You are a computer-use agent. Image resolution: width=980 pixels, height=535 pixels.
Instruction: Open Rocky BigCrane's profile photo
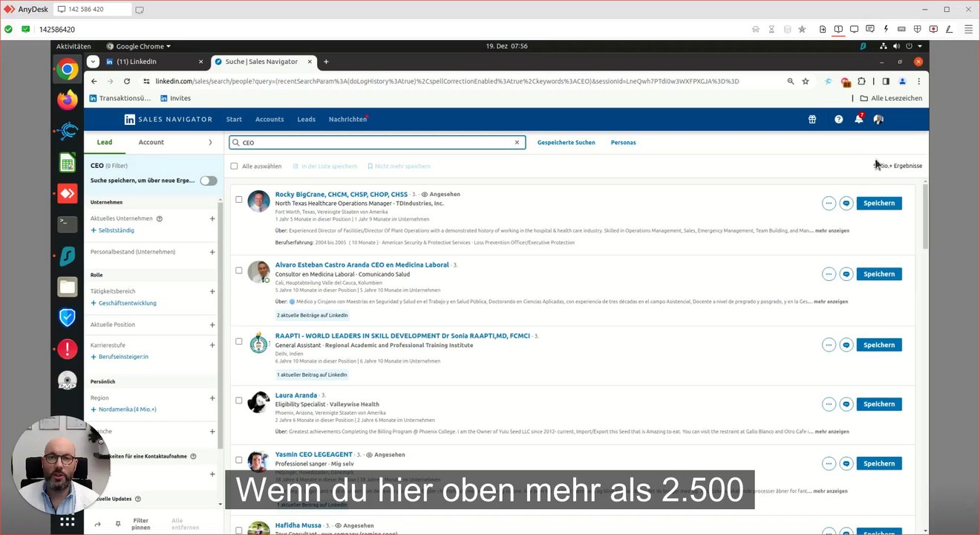pyautogui.click(x=258, y=201)
